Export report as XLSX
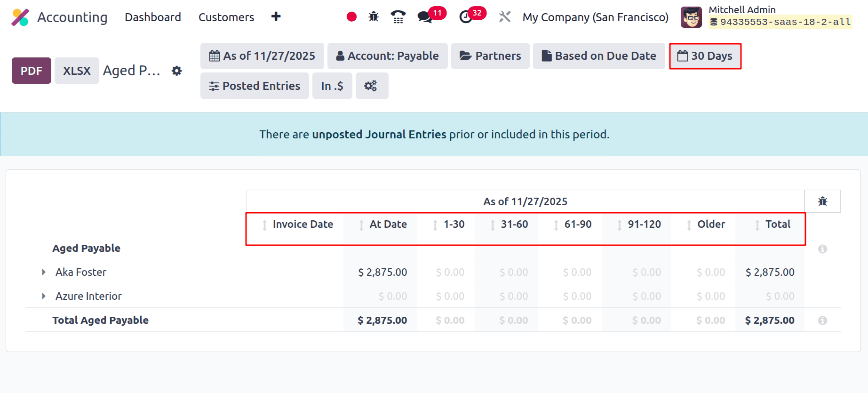 pos(77,71)
